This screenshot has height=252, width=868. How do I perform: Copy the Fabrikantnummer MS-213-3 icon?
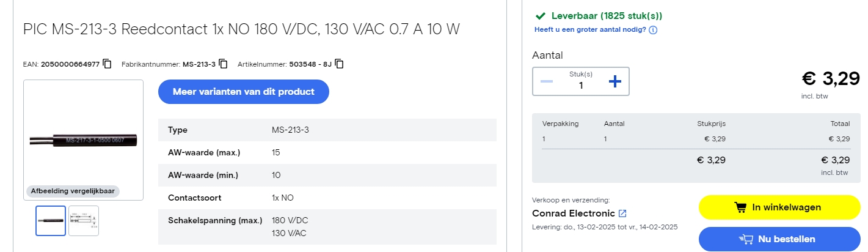(223, 64)
